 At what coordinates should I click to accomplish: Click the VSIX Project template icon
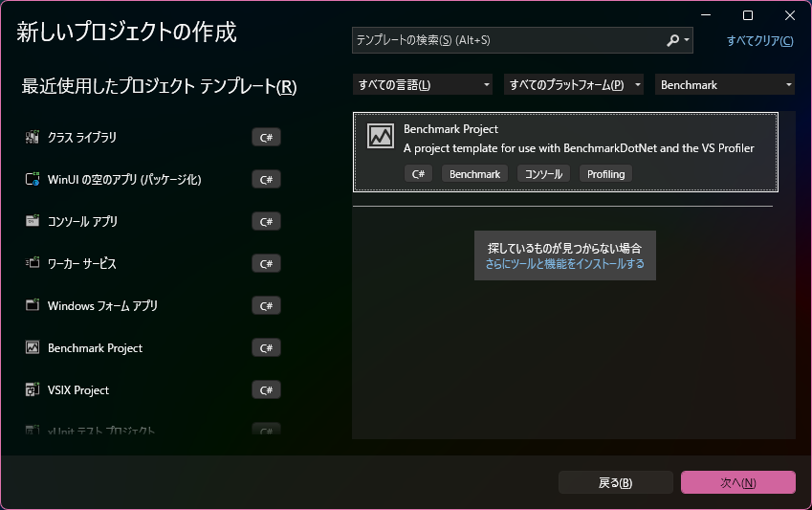coord(33,389)
